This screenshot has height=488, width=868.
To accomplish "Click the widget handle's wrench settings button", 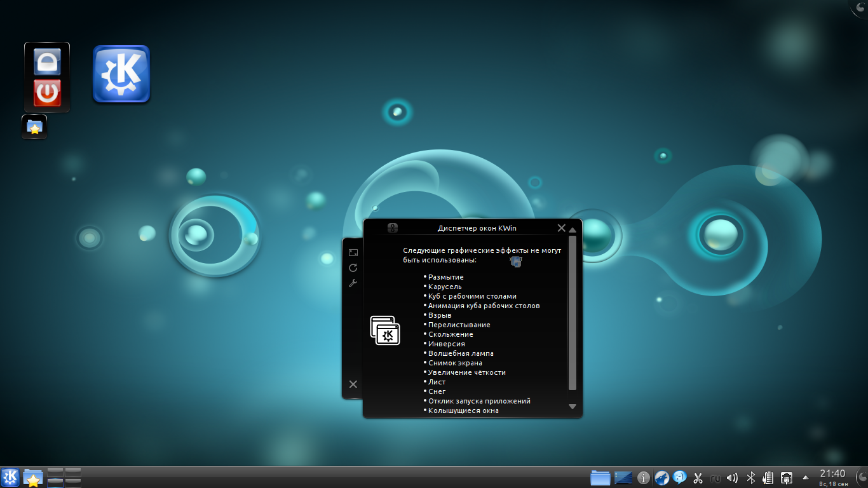I will (353, 283).
